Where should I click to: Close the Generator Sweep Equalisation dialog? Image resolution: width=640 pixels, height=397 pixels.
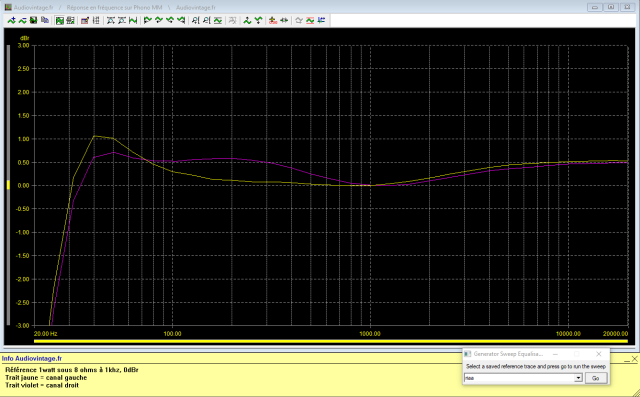(x=598, y=354)
